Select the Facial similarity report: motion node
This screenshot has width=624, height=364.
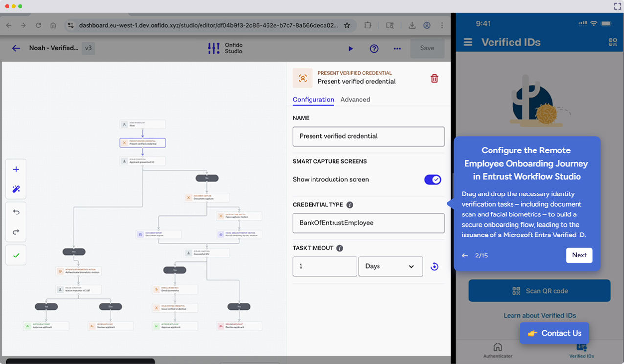coord(239,235)
